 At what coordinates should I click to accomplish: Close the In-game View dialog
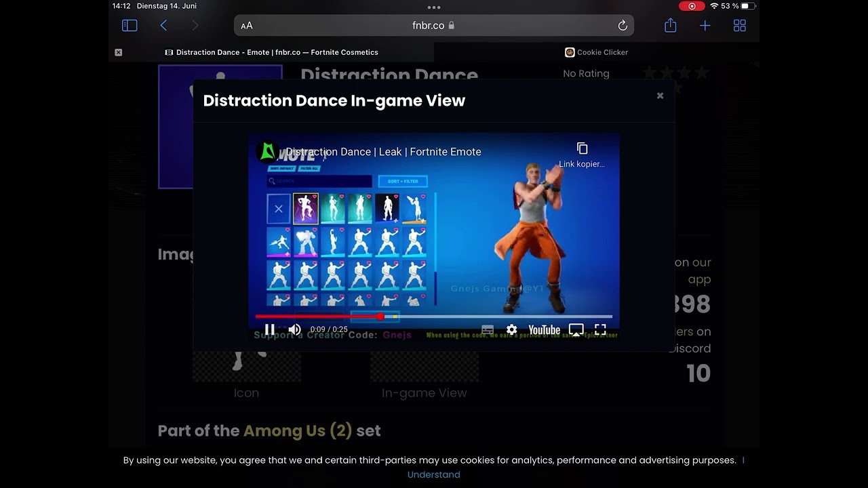660,96
